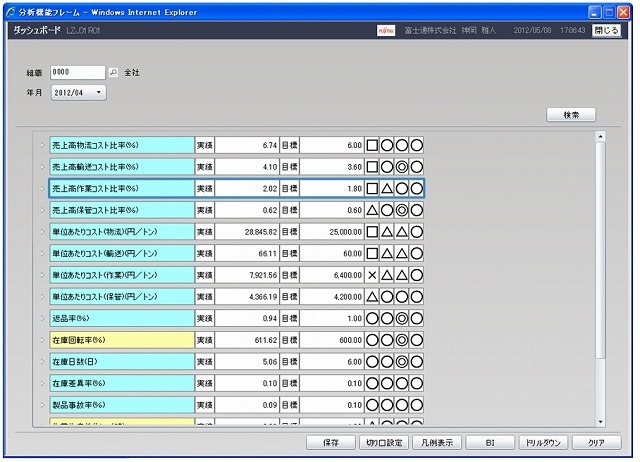Click the user name 富士通株式会社 in header
This screenshot has width=640, height=462.
(431, 31)
